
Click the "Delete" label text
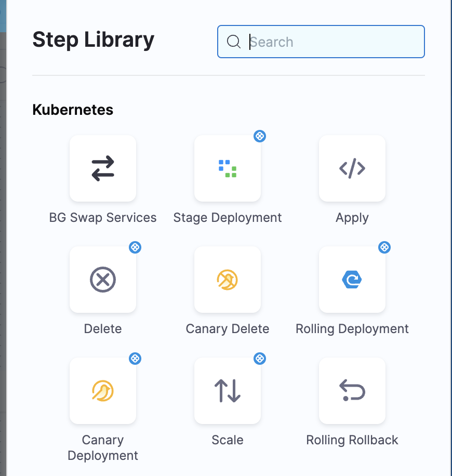pos(103,329)
